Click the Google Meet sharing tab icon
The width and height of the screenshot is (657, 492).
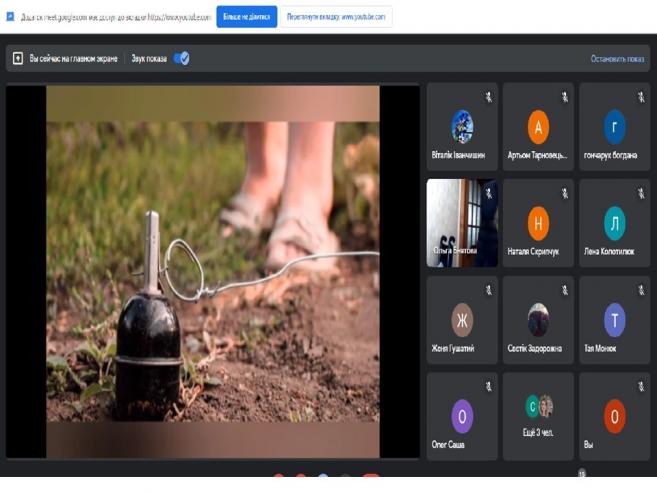(9, 17)
